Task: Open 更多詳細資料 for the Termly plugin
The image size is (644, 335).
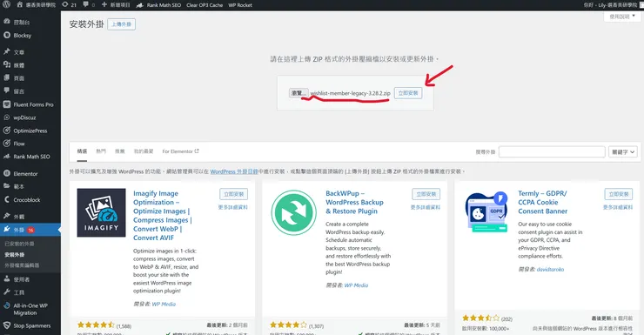Action: click(618, 207)
